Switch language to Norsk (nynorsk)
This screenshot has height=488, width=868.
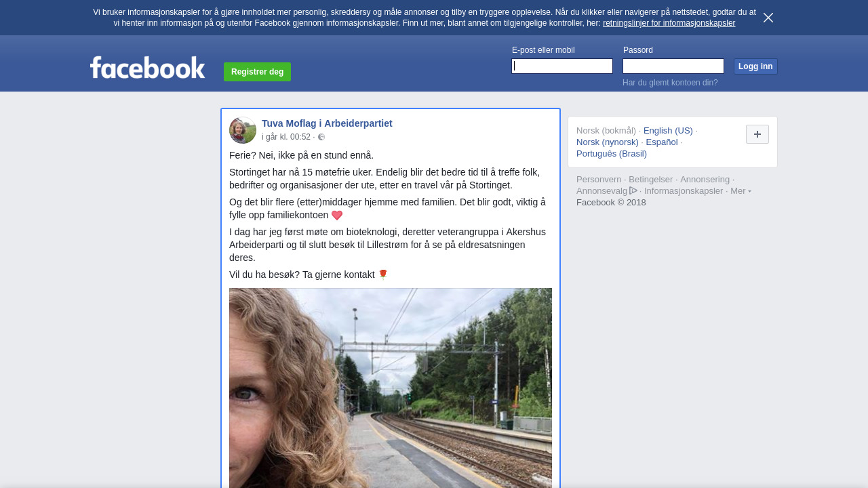[608, 142]
